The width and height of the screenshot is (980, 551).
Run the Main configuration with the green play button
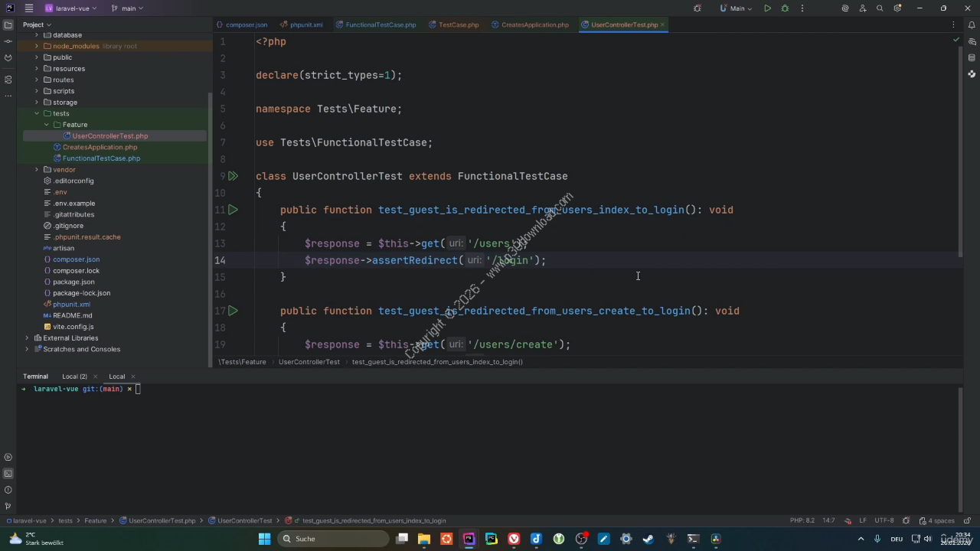pos(767,8)
